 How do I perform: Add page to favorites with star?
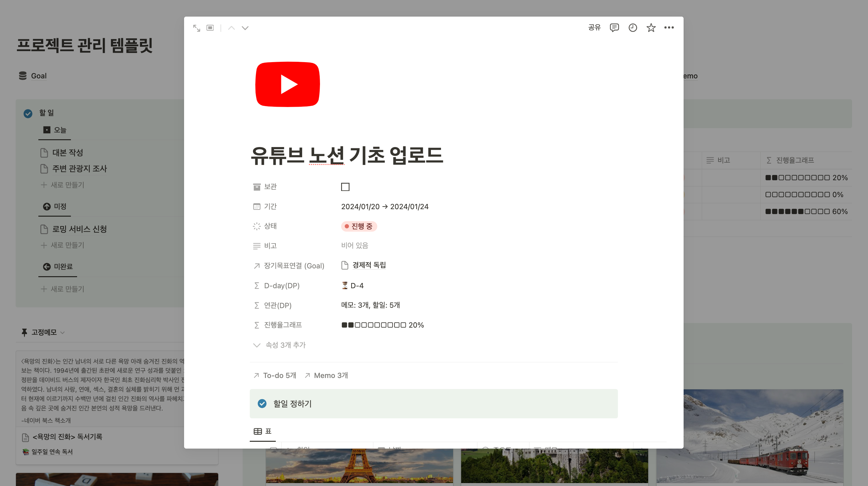(651, 28)
